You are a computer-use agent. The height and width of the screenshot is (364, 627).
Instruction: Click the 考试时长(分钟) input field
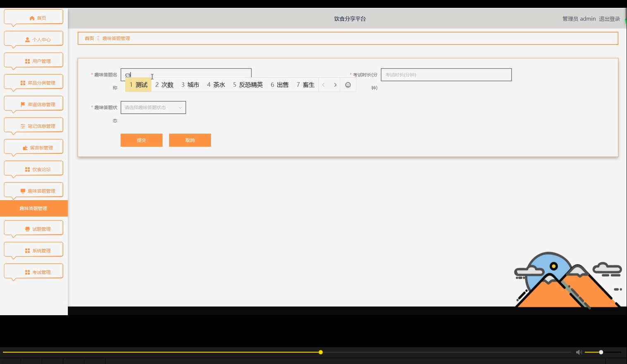pos(446,74)
